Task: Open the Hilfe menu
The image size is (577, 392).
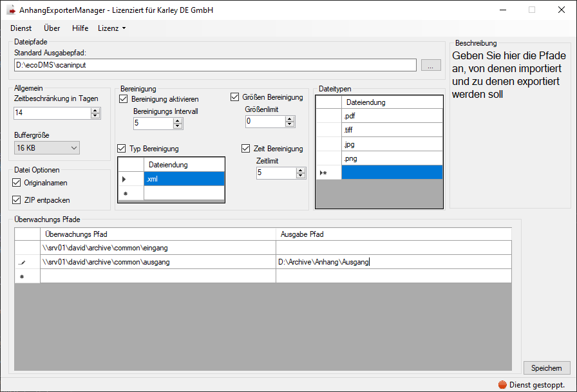Action: [80, 28]
